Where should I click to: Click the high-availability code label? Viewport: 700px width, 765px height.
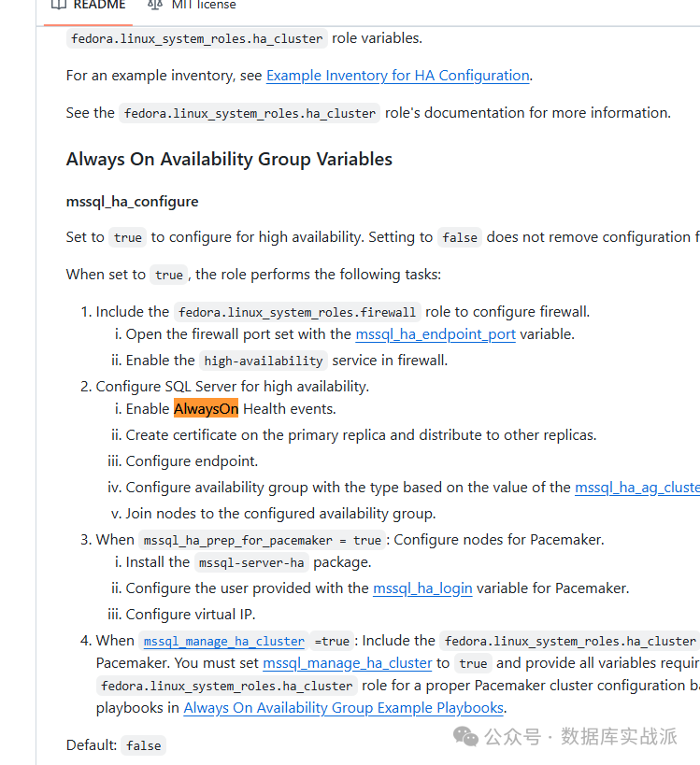(x=264, y=361)
